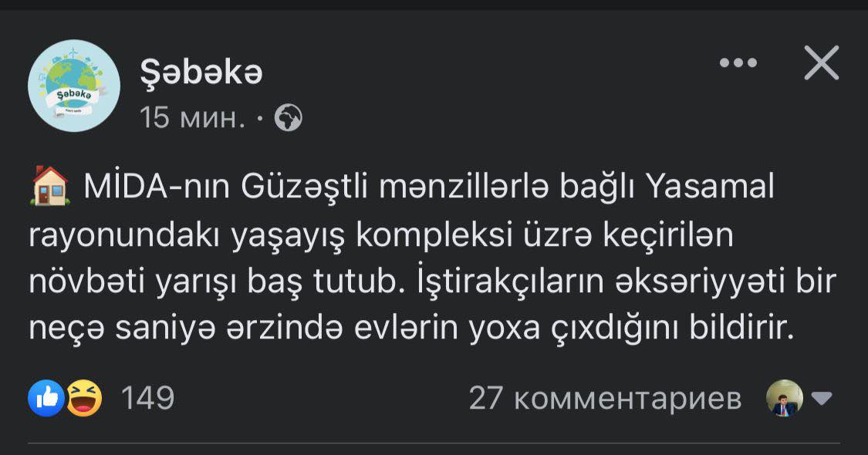View the 149 reactions list
Screen dimensions: 868x455
[x=147, y=398]
